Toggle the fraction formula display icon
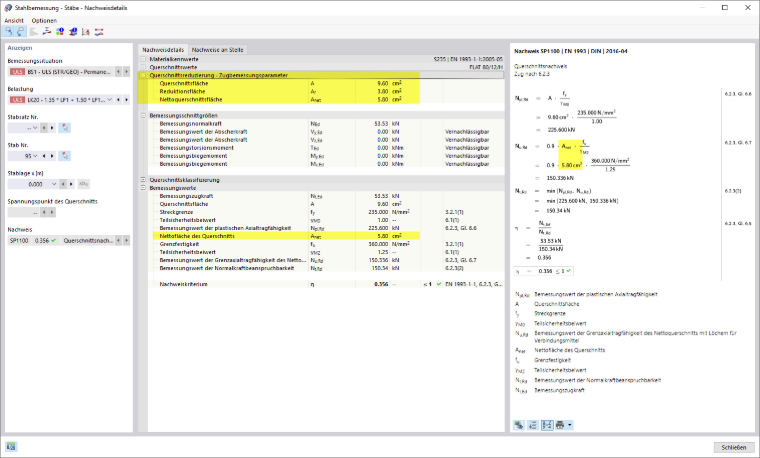Viewport: 760px width, 458px height. click(547, 425)
